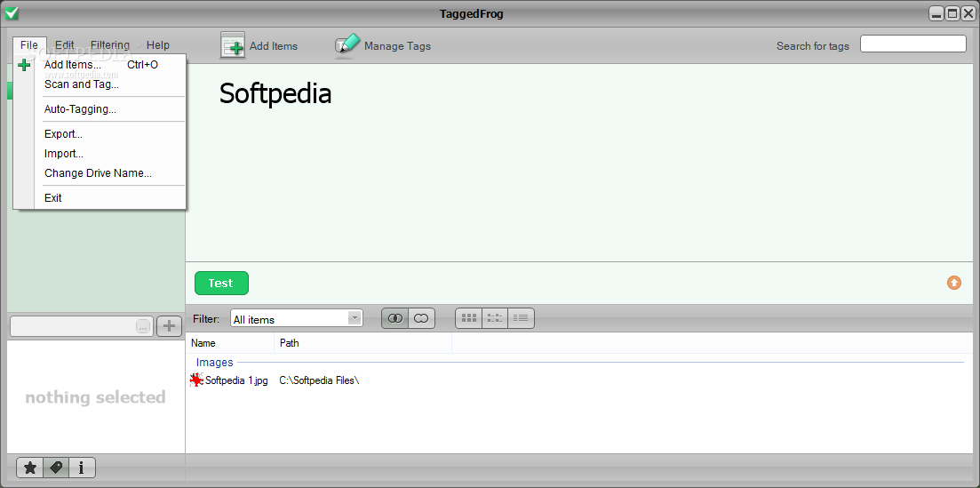Open the File menu
Image resolution: width=980 pixels, height=488 pixels.
pos(29,45)
